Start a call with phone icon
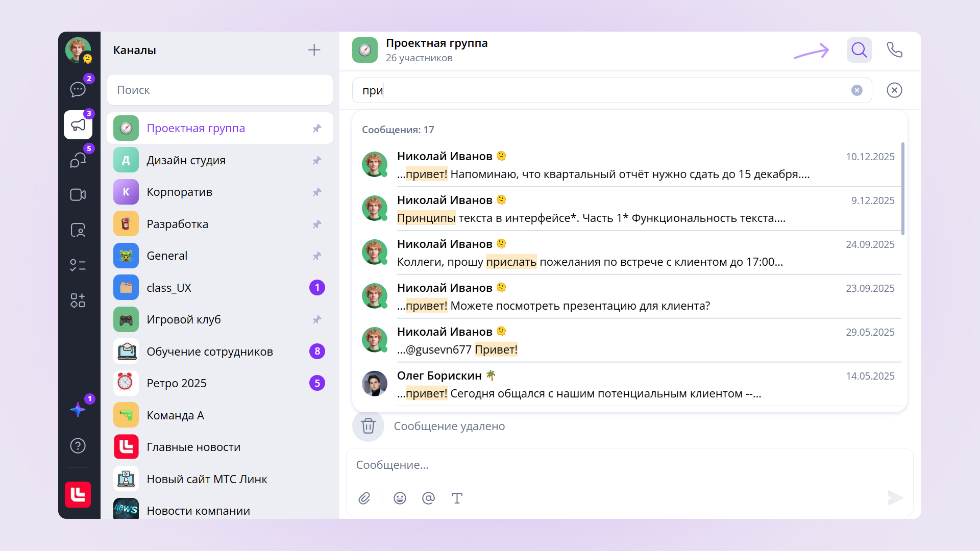 click(x=894, y=50)
